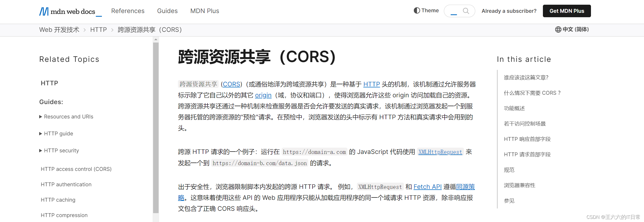
Task: Click the 跨源资源共享 (CORS) page title
Action: 257,57
